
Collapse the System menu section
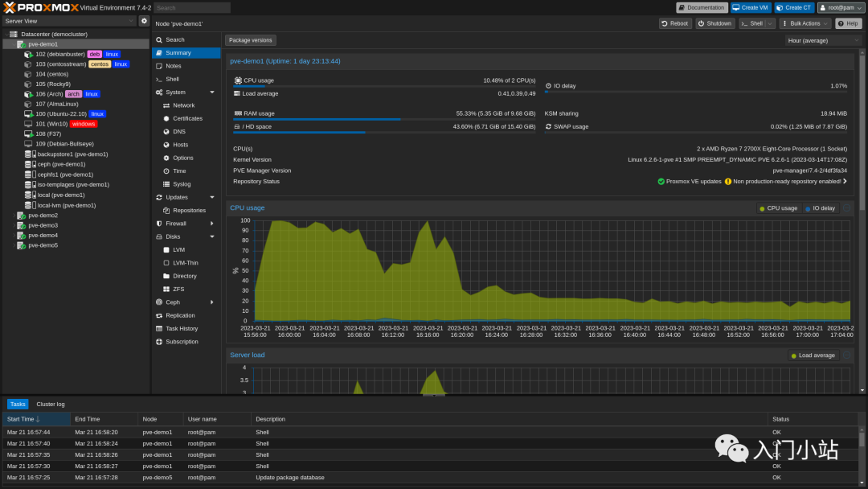212,92
